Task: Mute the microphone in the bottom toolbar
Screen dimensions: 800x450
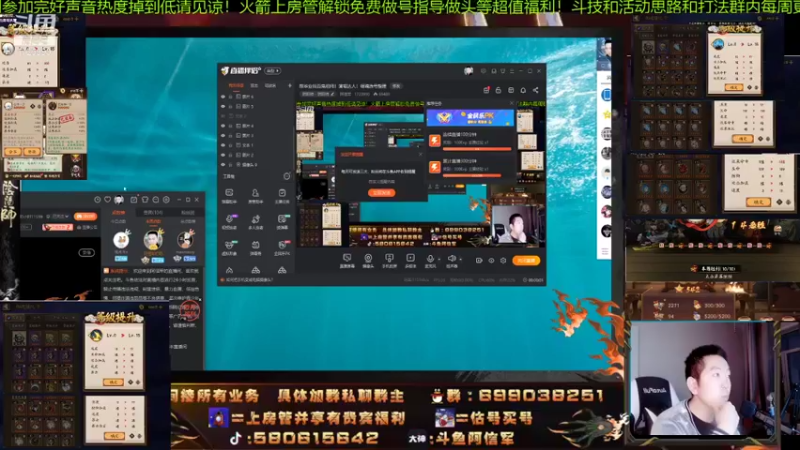Action: pos(430,260)
